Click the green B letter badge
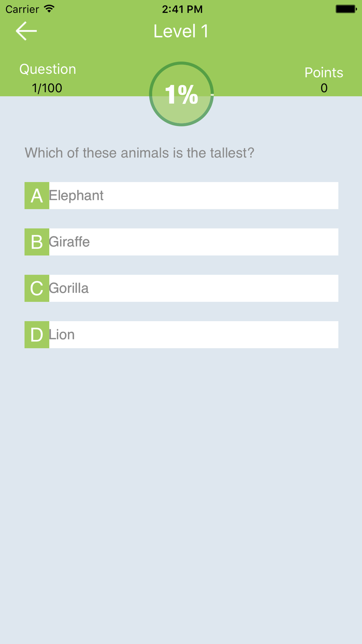362x644 pixels. click(37, 242)
